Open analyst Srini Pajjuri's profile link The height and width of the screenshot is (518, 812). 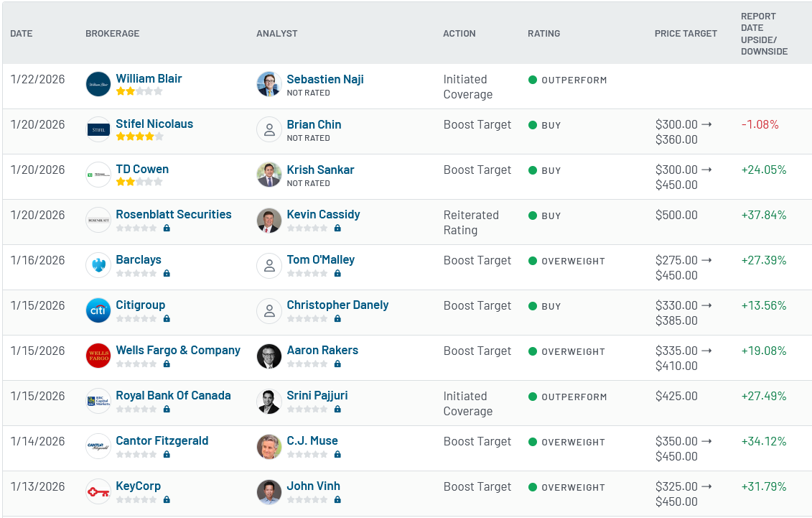tap(317, 395)
